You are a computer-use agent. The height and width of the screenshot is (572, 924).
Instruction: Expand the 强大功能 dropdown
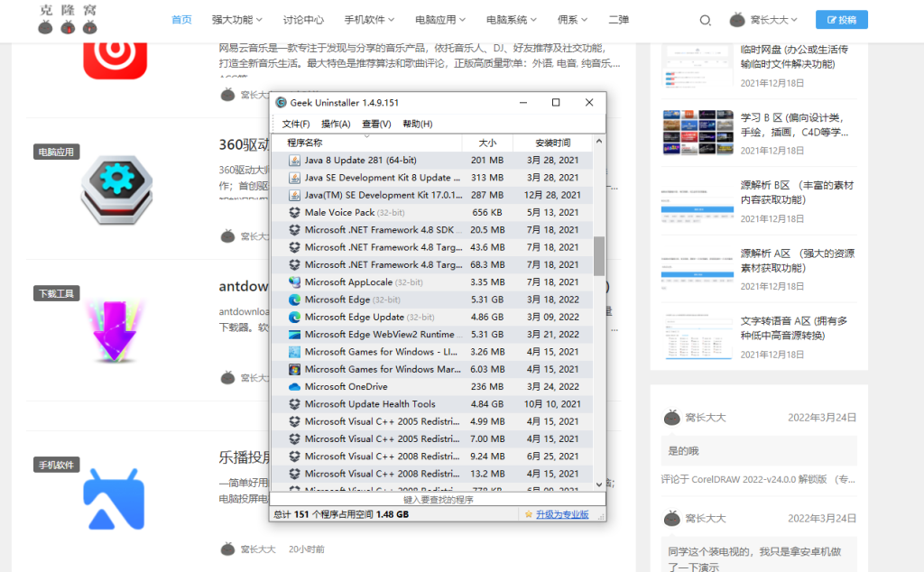coord(237,20)
